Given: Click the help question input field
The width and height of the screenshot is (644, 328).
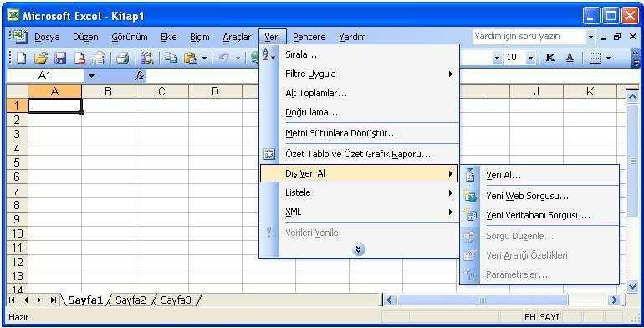Looking at the screenshot, I should [x=529, y=36].
